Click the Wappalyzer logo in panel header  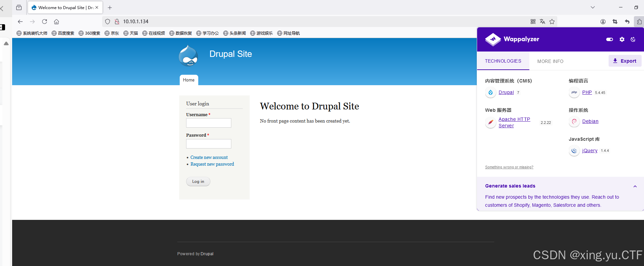(512, 39)
